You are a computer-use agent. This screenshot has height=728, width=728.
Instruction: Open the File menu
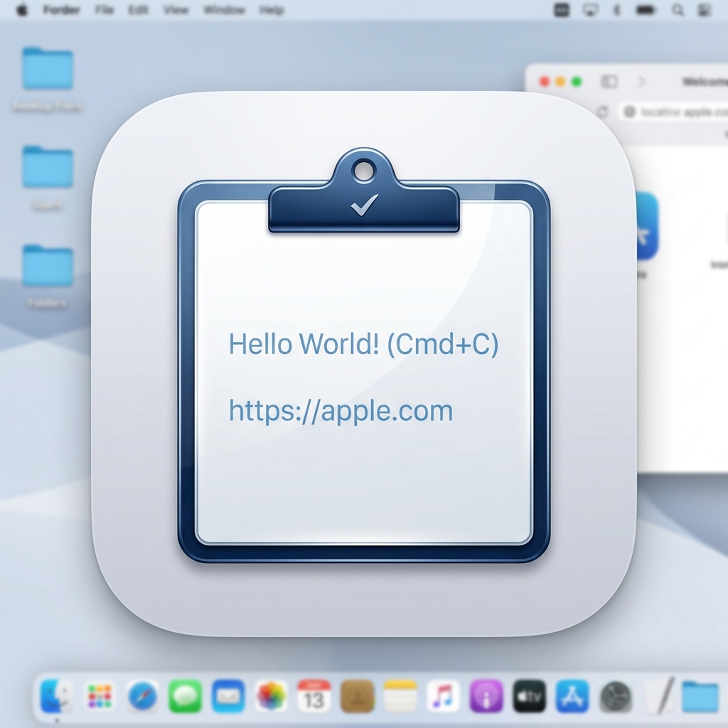click(x=104, y=10)
